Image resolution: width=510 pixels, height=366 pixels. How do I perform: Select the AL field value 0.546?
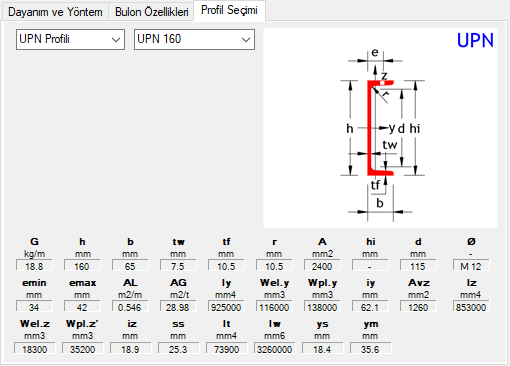[x=130, y=307]
